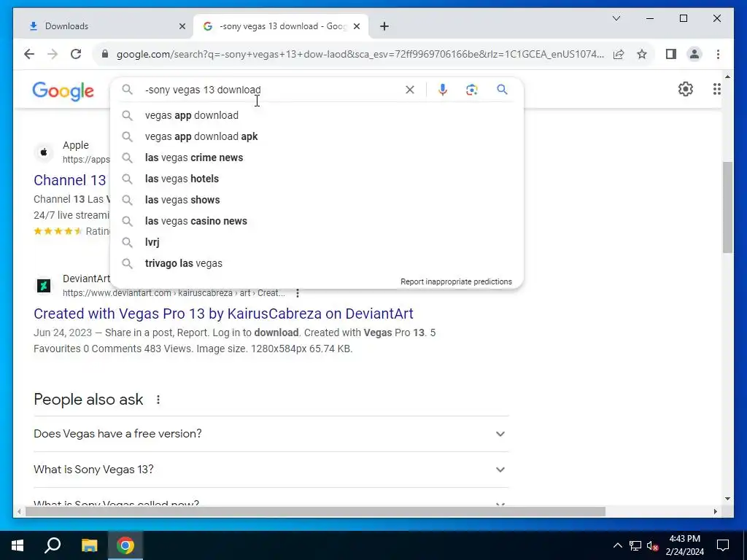Choose suggestion las vegas hotels

click(317, 179)
